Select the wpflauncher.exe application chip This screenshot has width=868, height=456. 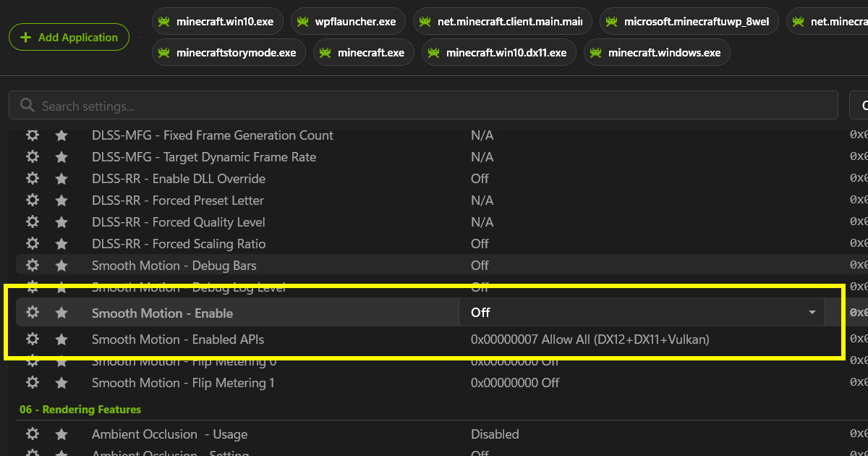348,21
